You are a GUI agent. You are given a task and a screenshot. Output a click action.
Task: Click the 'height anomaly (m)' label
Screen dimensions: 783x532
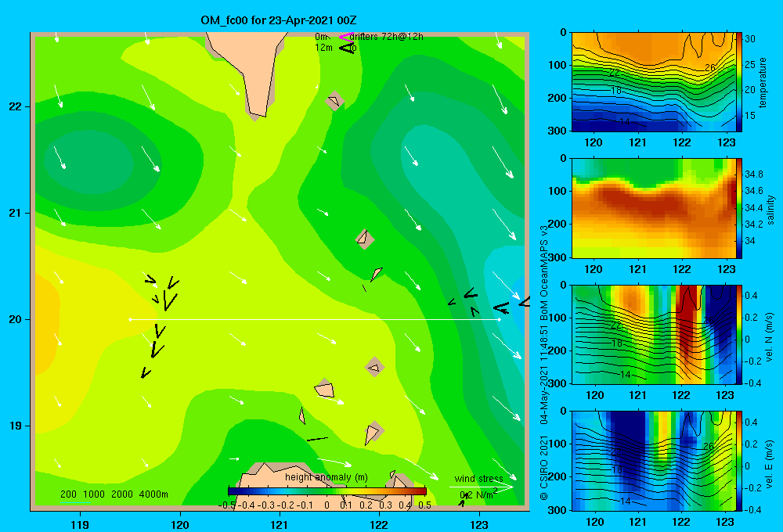pos(326,477)
